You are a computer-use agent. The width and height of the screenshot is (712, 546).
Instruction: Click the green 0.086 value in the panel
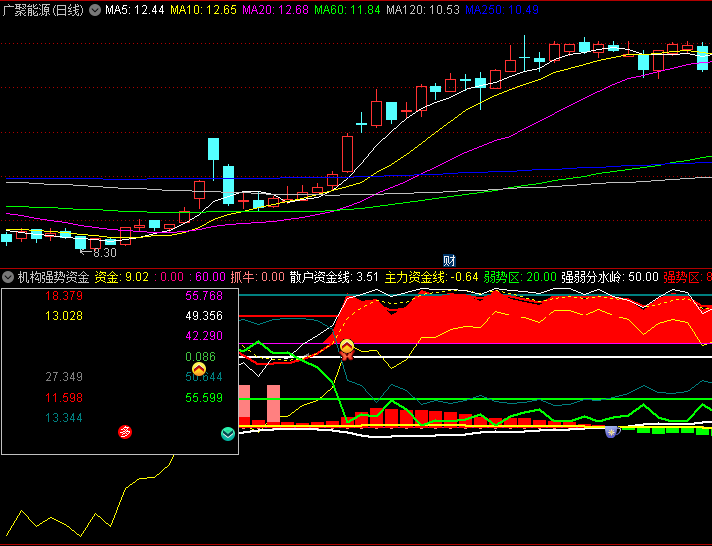[200, 357]
